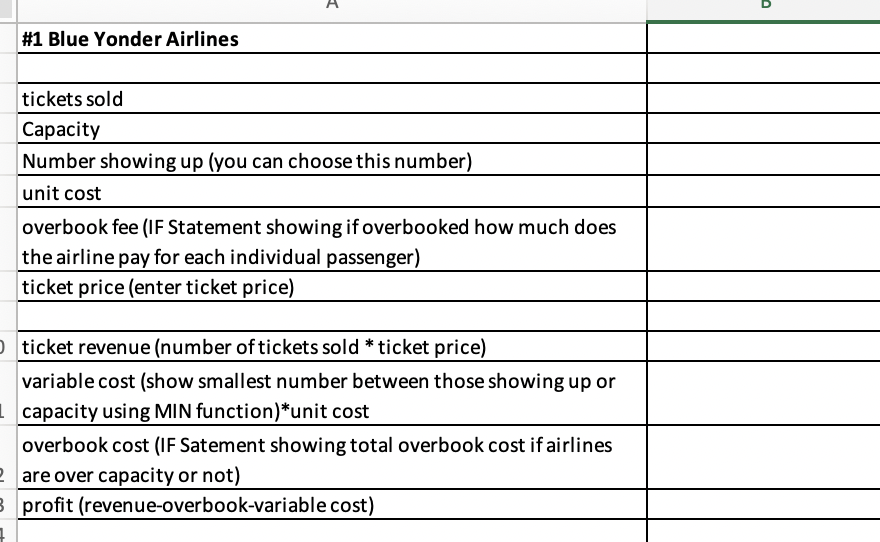880x542 pixels.
Task: Select the 'unit cost' label cell
Action: coord(332,192)
